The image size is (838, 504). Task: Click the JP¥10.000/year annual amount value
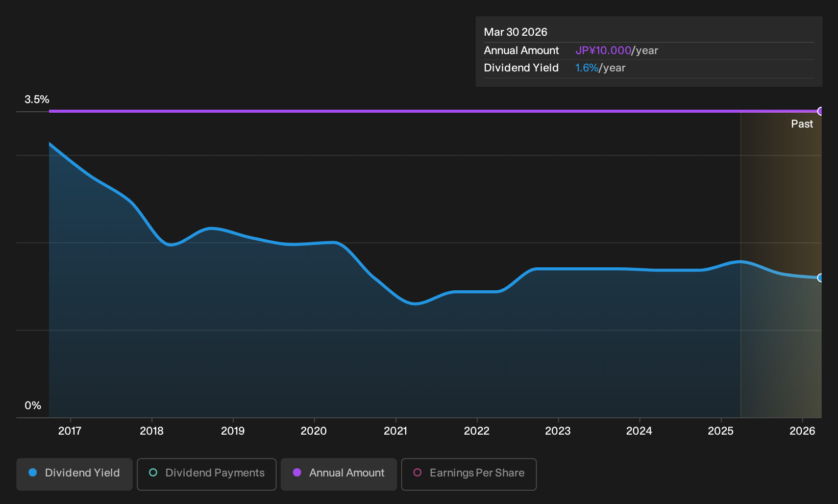[x=617, y=51]
